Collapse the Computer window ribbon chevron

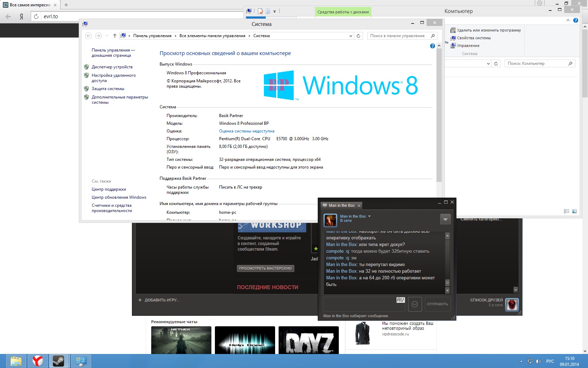click(x=568, y=20)
